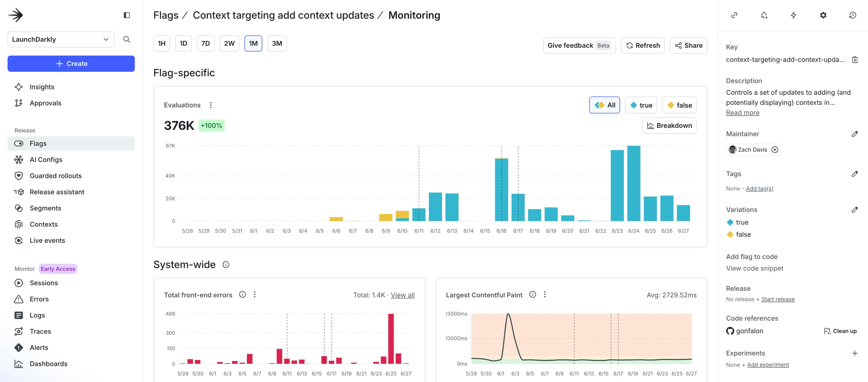Screen dimensions: 868x382
Task: Add an experiment with plus icon
Action: click(x=855, y=353)
